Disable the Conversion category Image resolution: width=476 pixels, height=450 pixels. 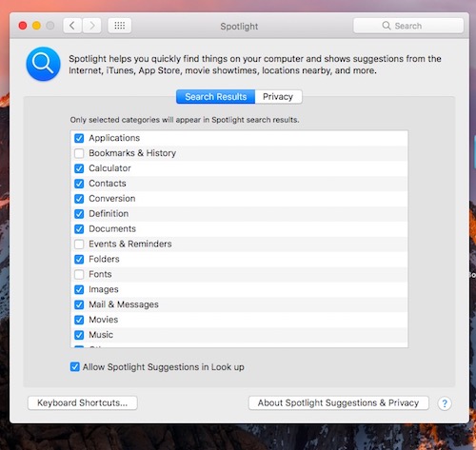click(79, 199)
